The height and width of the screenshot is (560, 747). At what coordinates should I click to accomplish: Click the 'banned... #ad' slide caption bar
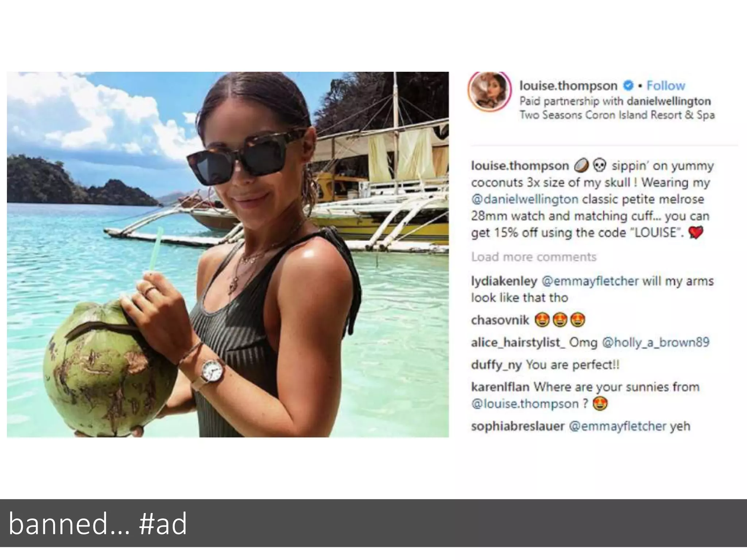(x=373, y=523)
